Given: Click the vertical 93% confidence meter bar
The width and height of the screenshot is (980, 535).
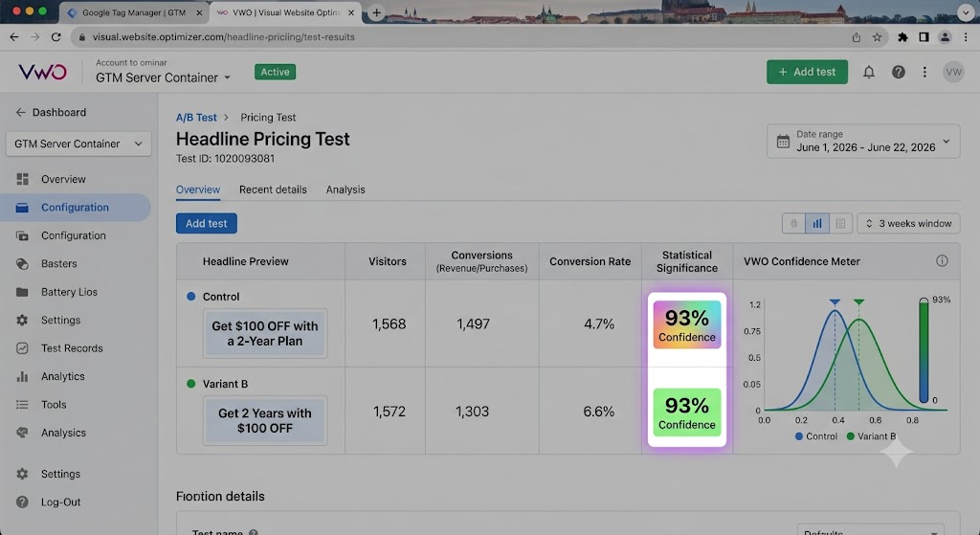Looking at the screenshot, I should 924,350.
